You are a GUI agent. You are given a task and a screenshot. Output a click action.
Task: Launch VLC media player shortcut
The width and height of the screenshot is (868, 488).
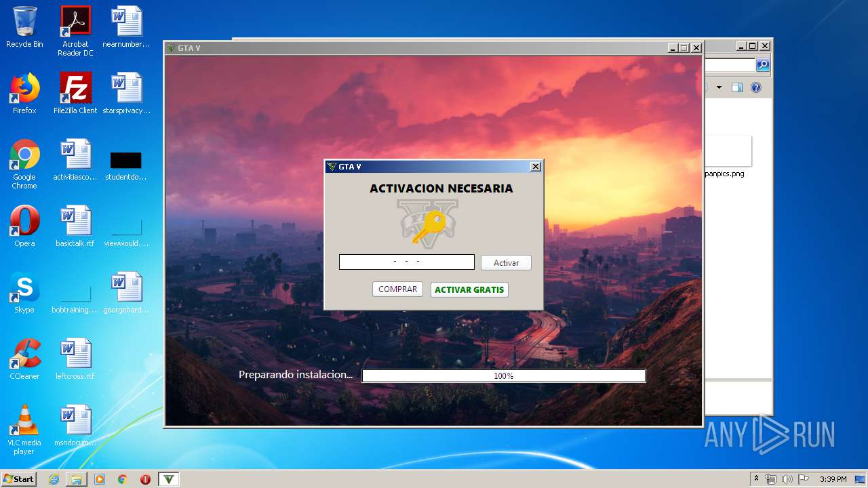24,430
